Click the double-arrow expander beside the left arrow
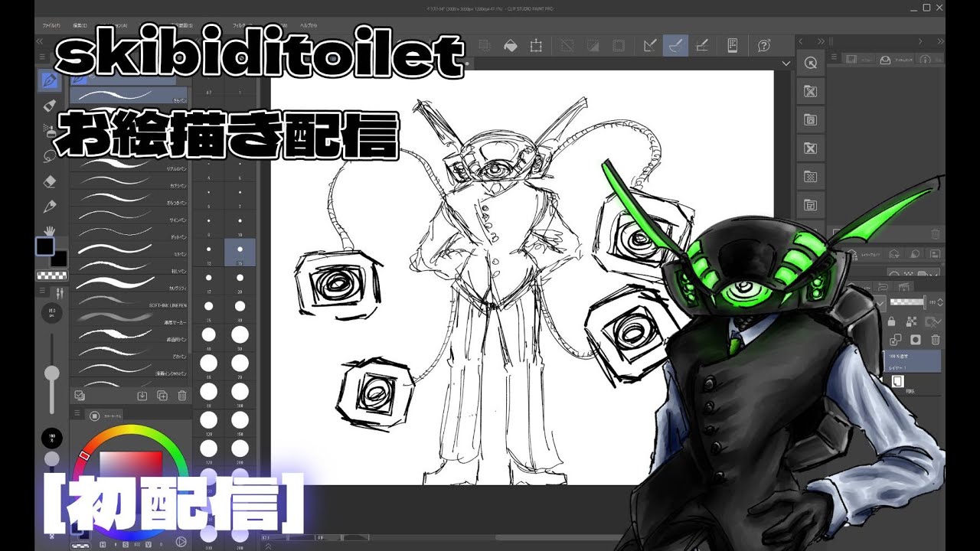The width and height of the screenshot is (980, 551). pos(822,41)
